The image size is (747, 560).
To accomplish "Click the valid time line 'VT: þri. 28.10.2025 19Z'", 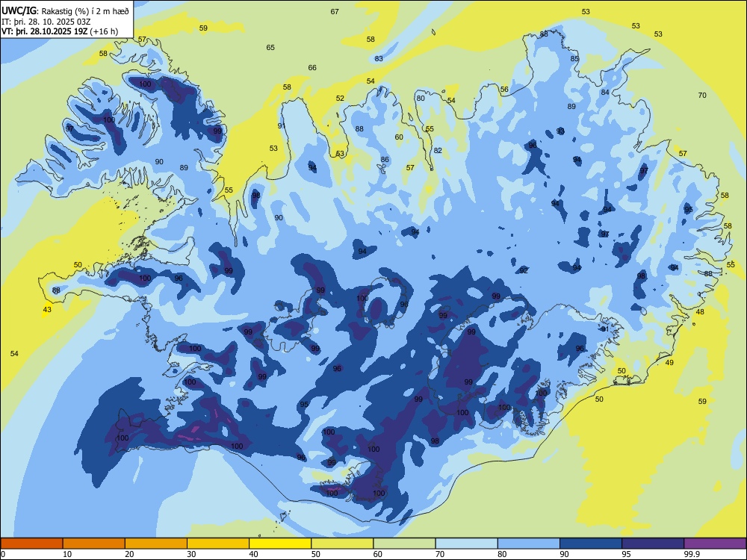I will click(45, 31).
